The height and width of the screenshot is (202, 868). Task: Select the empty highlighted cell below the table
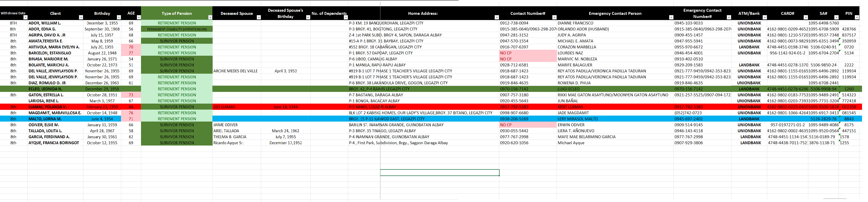[x=439, y=173]
